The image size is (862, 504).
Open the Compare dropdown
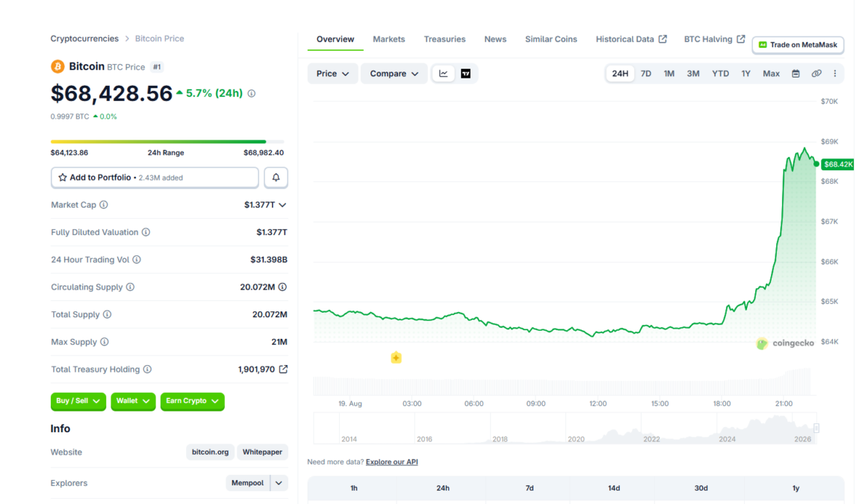point(394,74)
